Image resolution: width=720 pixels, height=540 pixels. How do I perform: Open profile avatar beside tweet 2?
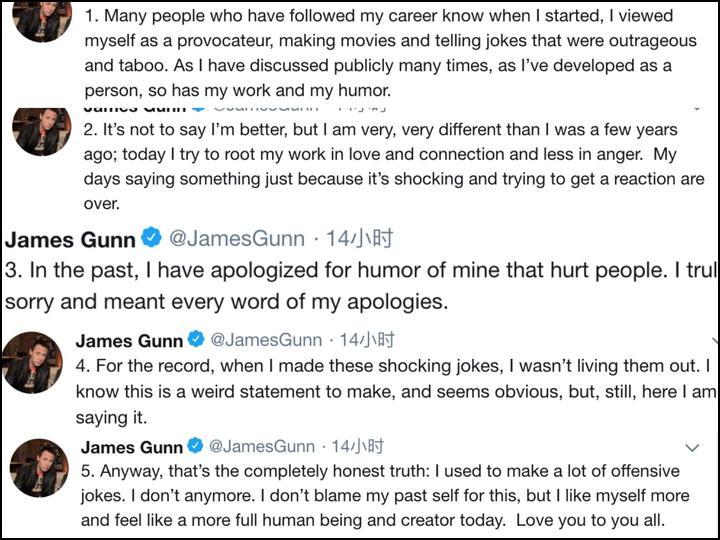coord(41,130)
